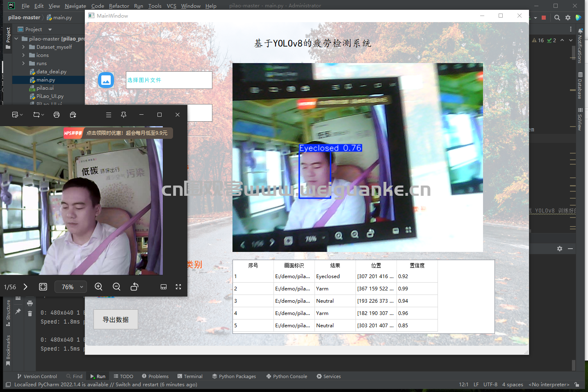Open the Refactor menu

point(119,6)
